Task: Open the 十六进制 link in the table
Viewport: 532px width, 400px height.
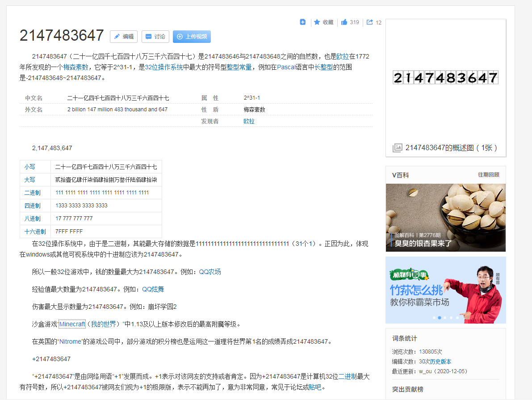Action: pos(35,231)
